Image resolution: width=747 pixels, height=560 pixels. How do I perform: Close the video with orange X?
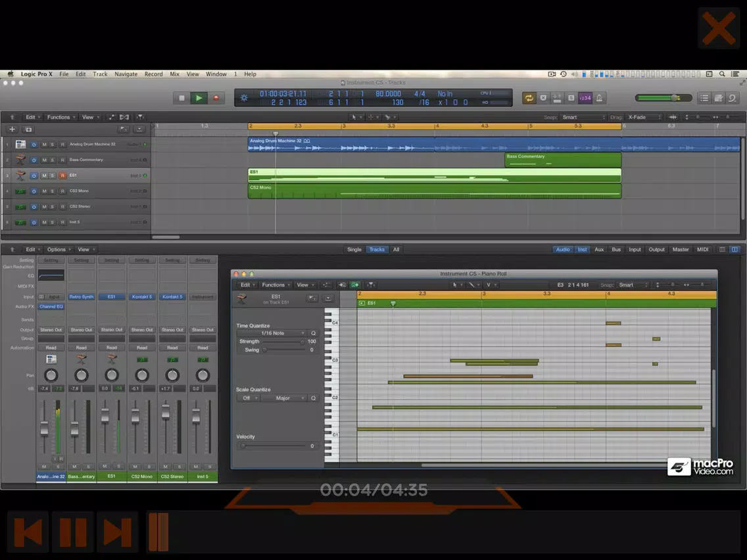(x=719, y=28)
